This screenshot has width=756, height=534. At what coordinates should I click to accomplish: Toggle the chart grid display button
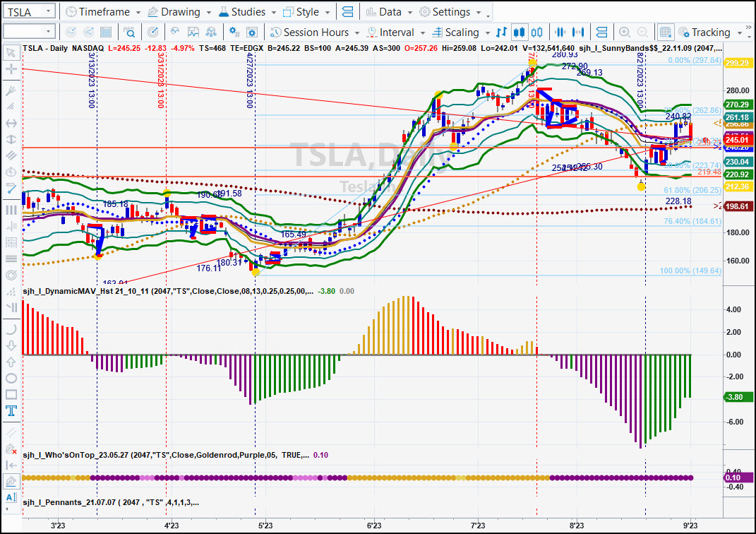point(666,32)
